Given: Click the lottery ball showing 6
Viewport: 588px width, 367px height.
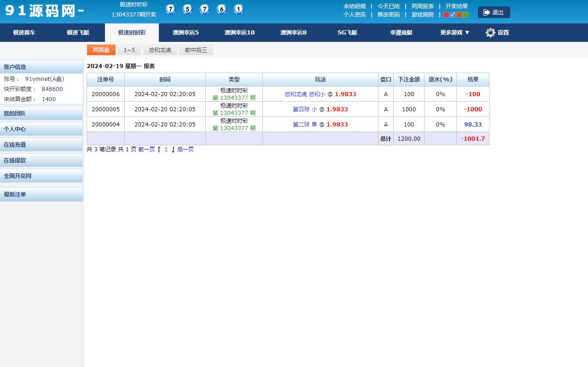Looking at the screenshot, I should 221,9.
